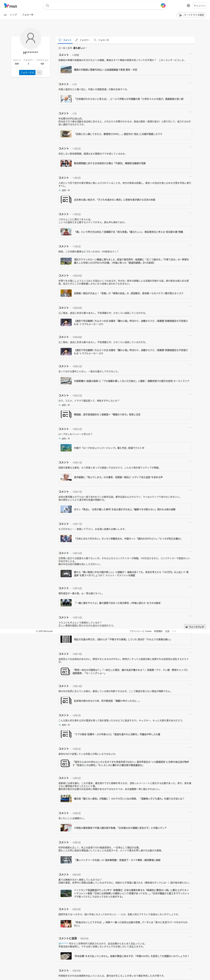Open thumbnail of 中国軍機の過激な挑発 article
Viewport: 210px width, 980px height.
click(x=66, y=381)
